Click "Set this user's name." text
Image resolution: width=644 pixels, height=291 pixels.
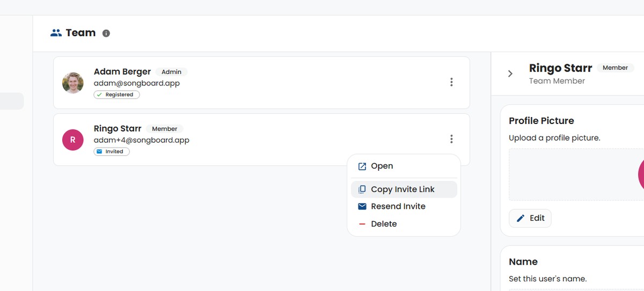(x=548, y=279)
